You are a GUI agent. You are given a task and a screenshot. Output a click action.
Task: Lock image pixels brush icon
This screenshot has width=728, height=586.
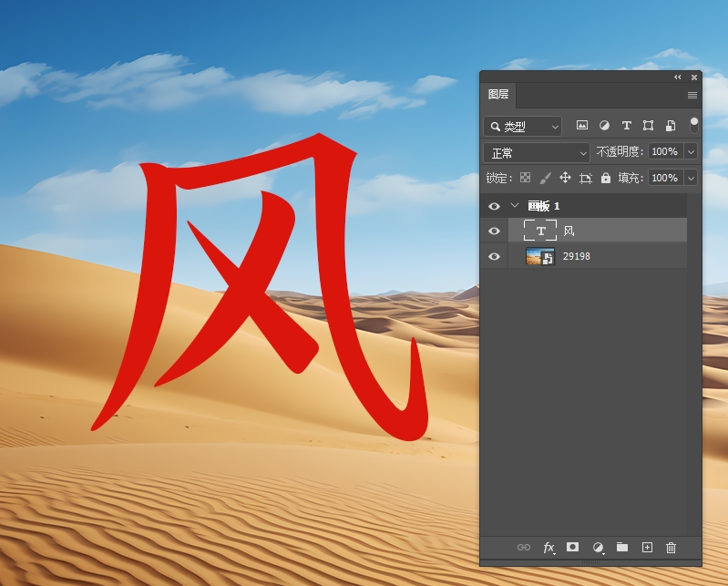click(x=545, y=178)
